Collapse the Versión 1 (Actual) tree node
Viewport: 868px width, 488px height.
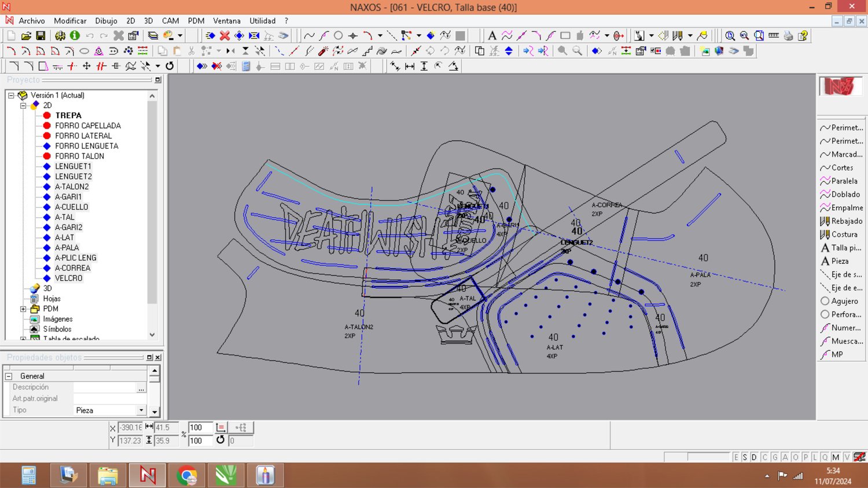11,96
